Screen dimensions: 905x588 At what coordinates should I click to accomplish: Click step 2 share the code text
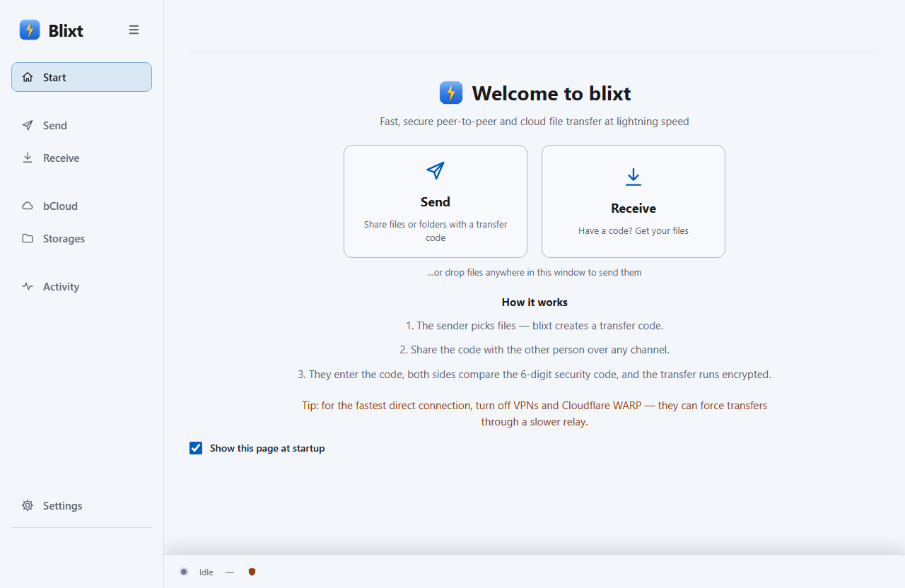tap(535, 350)
